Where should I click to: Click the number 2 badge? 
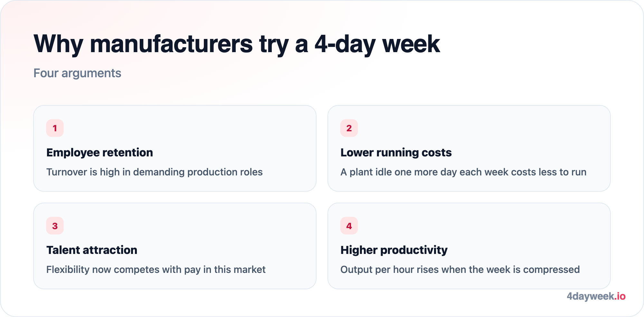click(349, 128)
